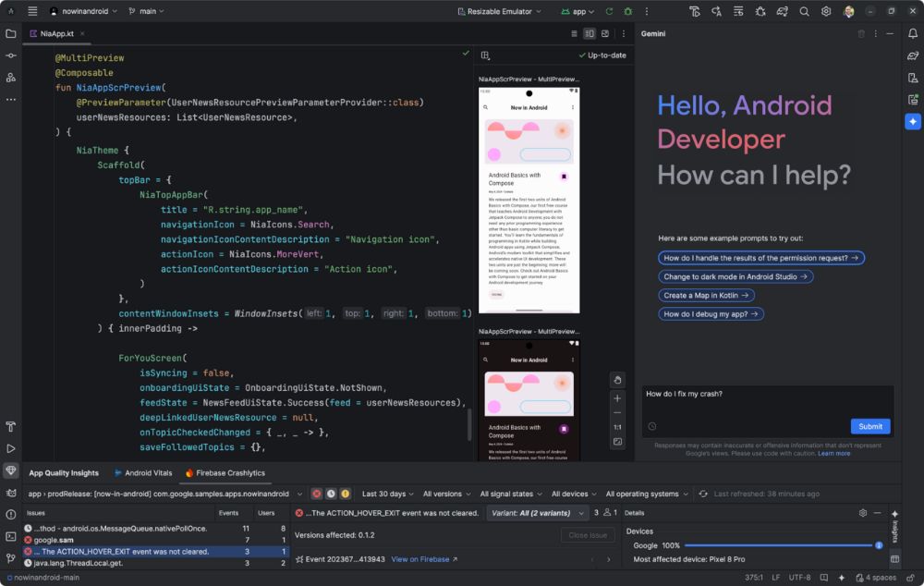Reset Compose preview zoom to 1:1
The height and width of the screenshot is (586, 924).
click(617, 427)
